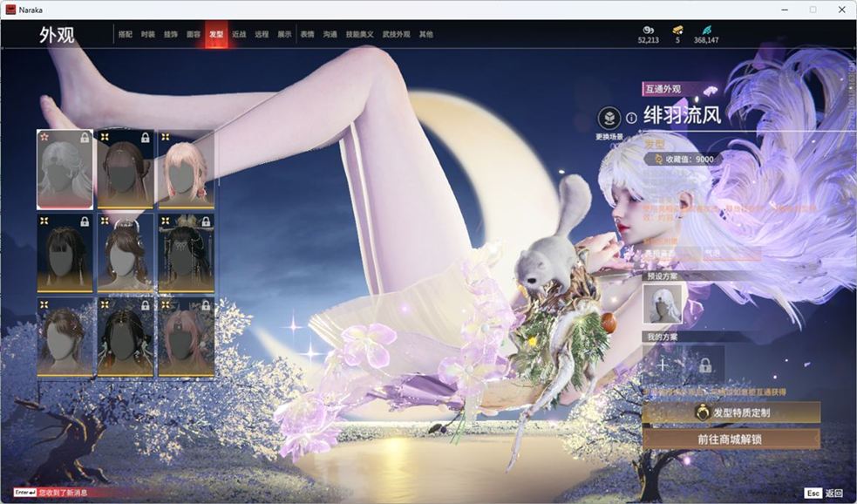Minimize the Naraka window
The width and height of the screenshot is (857, 504).
[785, 10]
